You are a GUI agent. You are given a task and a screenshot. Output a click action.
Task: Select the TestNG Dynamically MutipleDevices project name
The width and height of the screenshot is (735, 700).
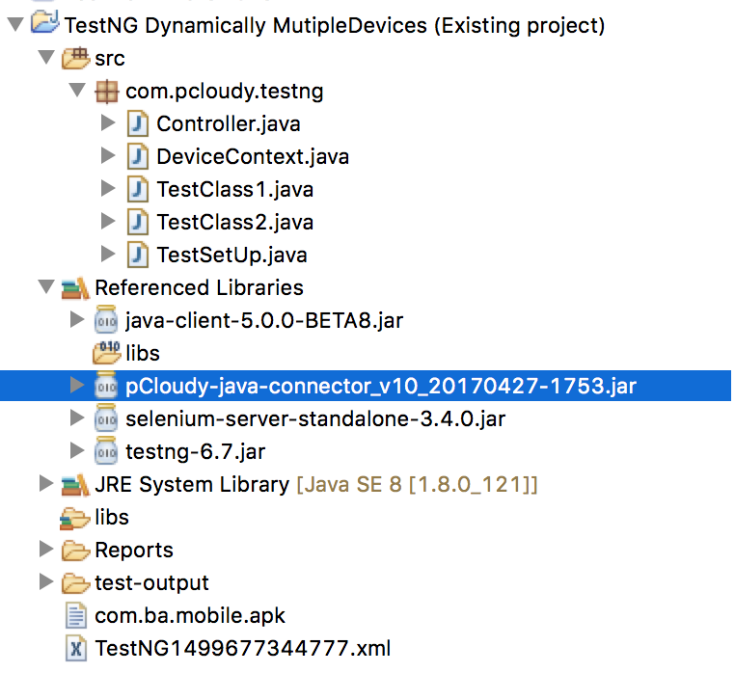335,25
